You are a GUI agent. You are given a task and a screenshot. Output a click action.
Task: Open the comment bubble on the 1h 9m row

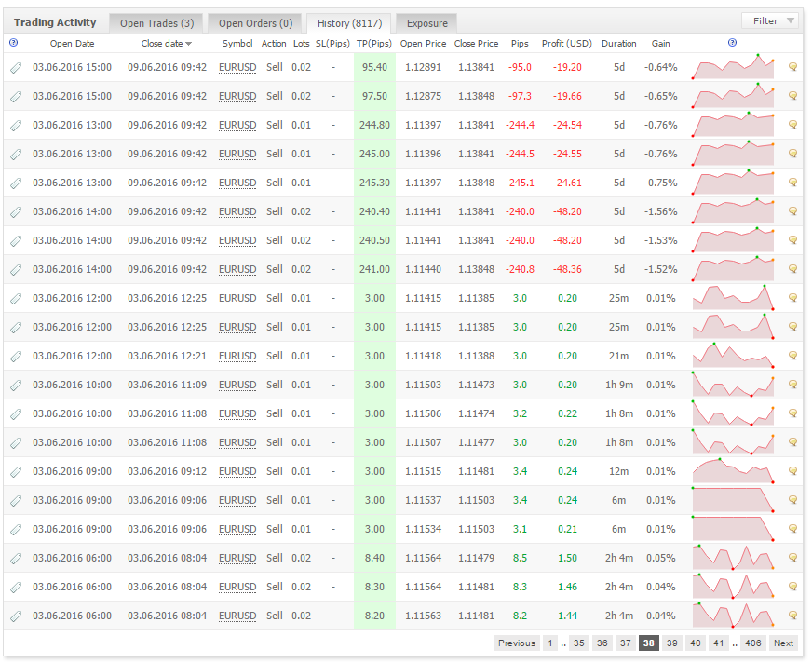coord(792,385)
